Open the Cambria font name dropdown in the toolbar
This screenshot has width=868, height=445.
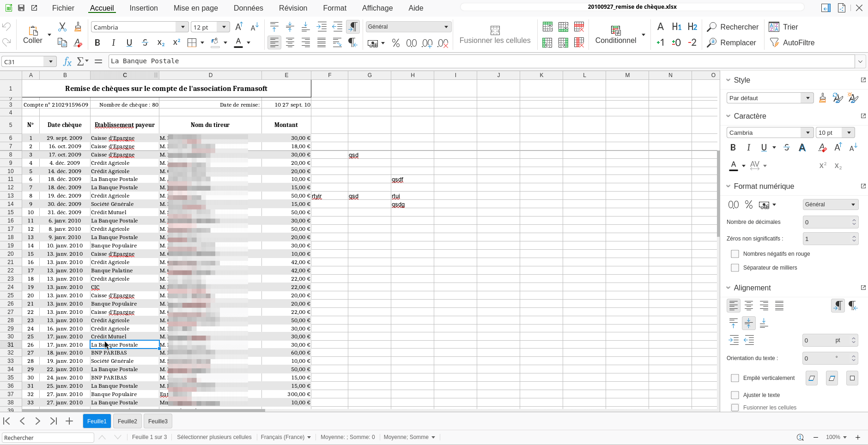coord(183,27)
